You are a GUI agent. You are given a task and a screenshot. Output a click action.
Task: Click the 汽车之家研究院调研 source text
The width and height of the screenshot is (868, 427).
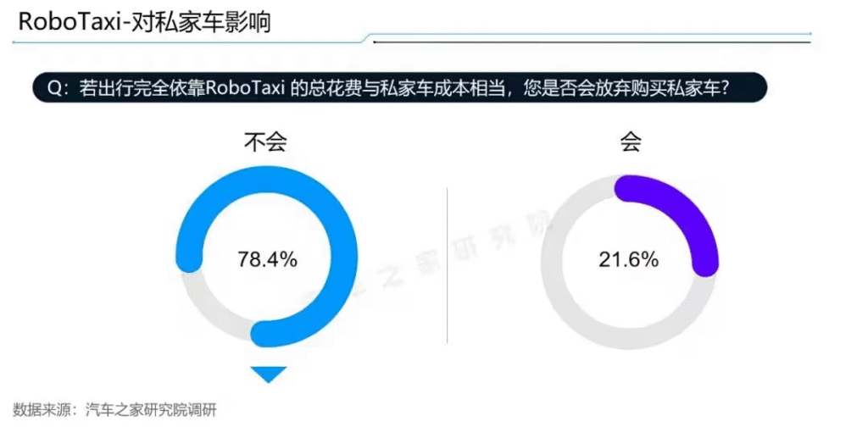tap(151, 410)
